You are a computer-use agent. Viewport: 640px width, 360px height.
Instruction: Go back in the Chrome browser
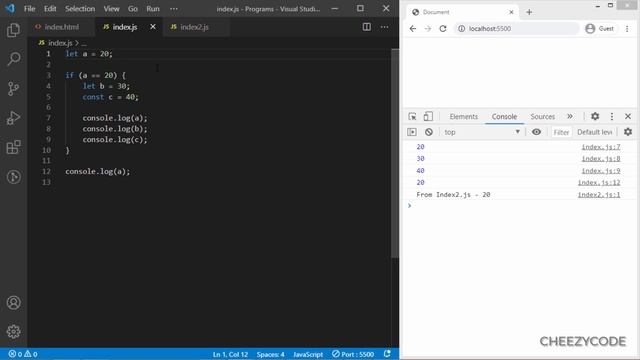413,29
